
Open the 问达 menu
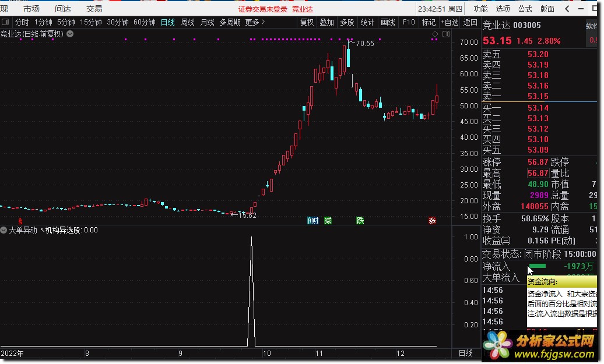[63, 9]
